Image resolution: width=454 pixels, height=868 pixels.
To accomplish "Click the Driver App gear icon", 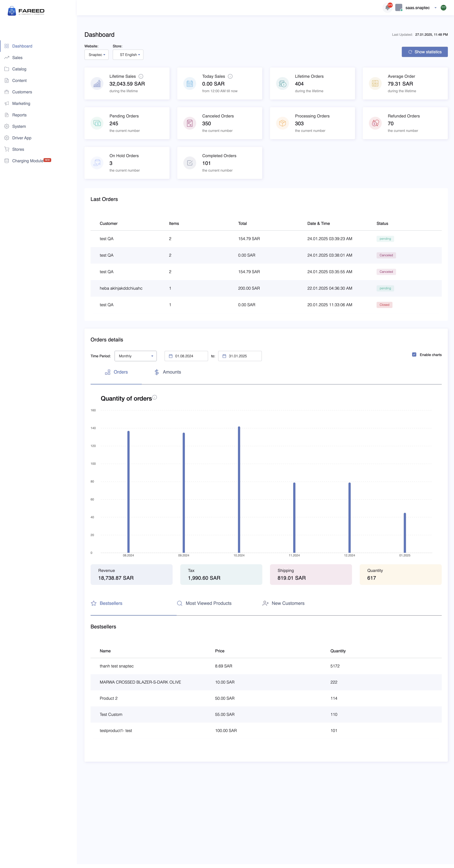I will [7, 138].
